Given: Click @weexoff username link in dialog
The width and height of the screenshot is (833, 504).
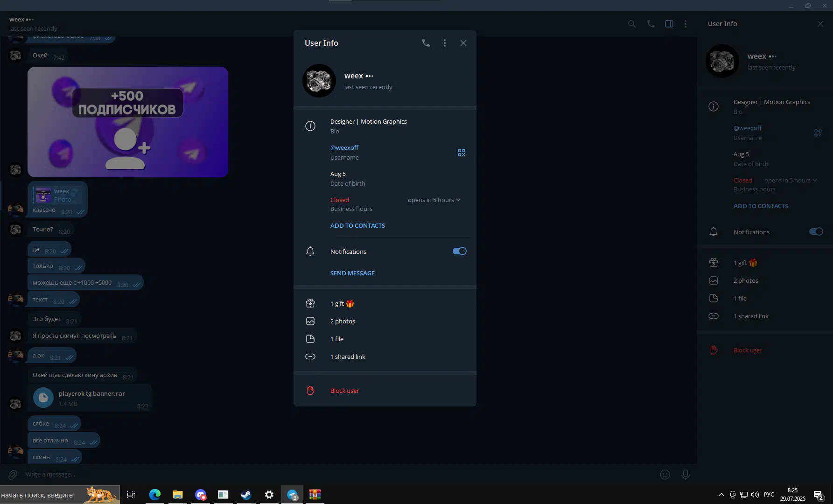Looking at the screenshot, I should (x=344, y=147).
